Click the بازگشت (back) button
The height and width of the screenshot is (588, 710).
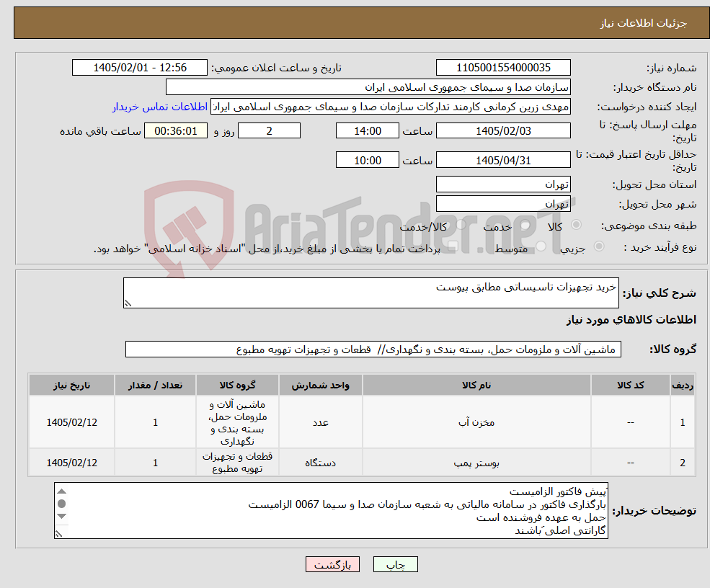[x=332, y=564]
